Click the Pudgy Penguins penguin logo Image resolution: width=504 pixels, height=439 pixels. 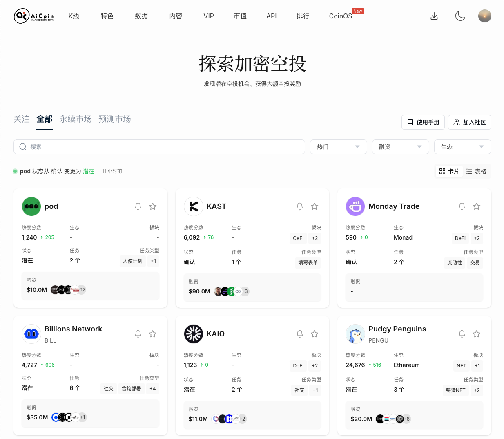tap(355, 334)
